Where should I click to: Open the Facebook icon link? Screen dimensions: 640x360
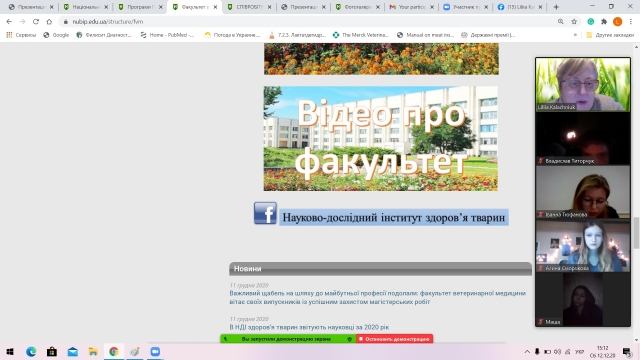(x=265, y=213)
